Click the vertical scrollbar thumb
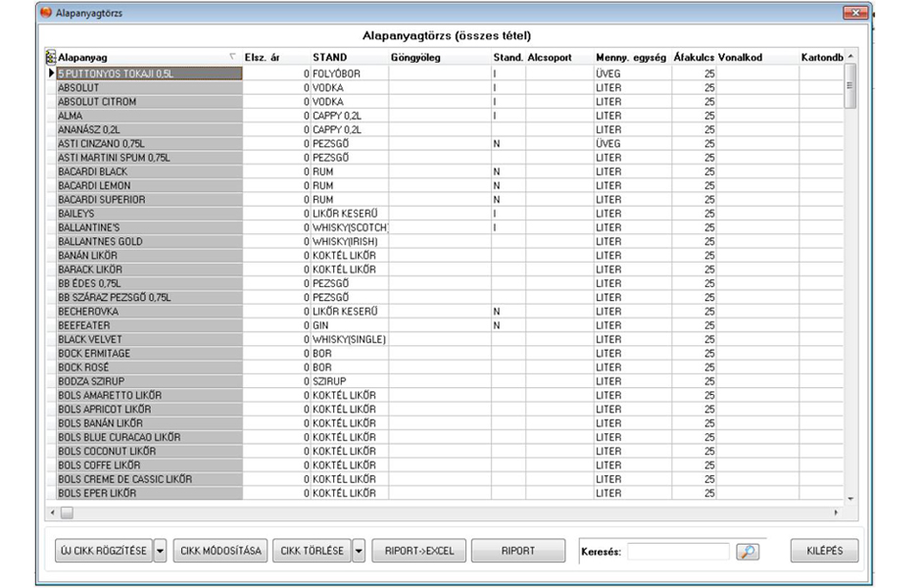 coord(849,86)
